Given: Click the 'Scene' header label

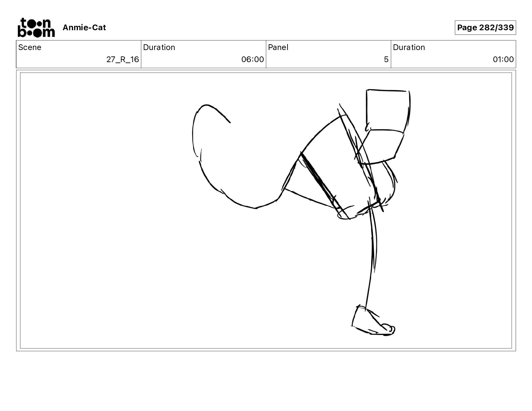Looking at the screenshot, I should [30, 47].
